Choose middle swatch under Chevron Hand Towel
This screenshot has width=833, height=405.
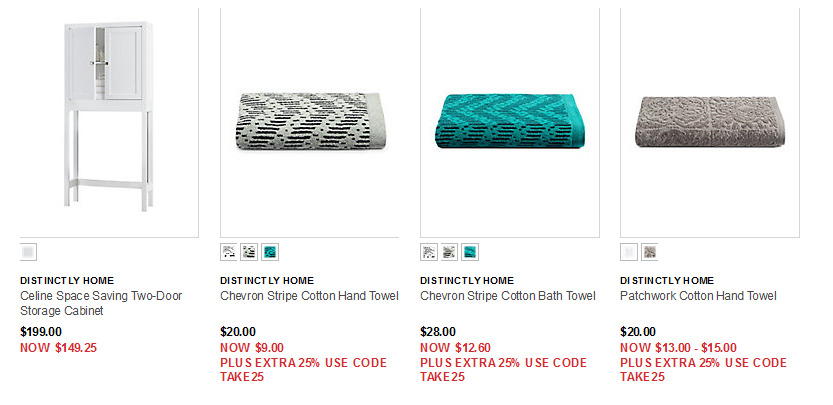point(249,252)
